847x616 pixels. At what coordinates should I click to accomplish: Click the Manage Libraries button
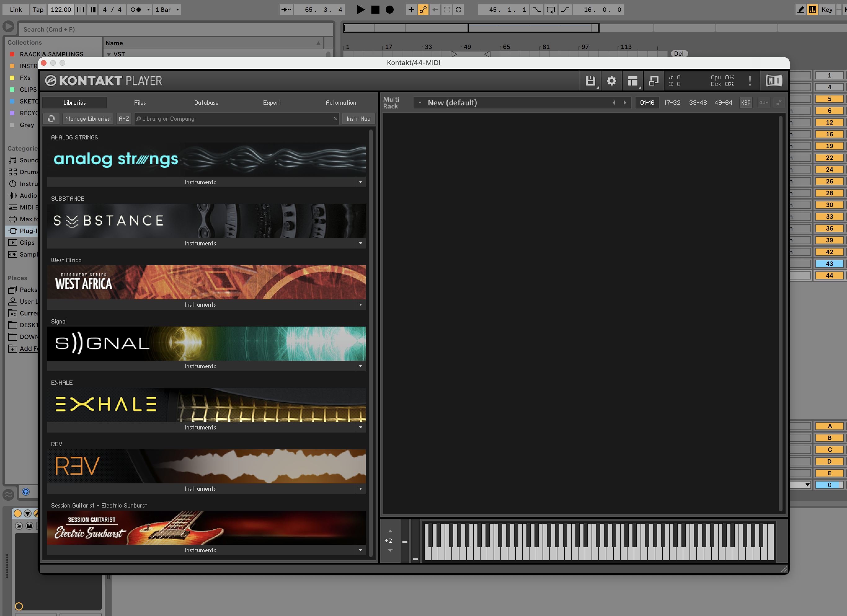tap(88, 118)
